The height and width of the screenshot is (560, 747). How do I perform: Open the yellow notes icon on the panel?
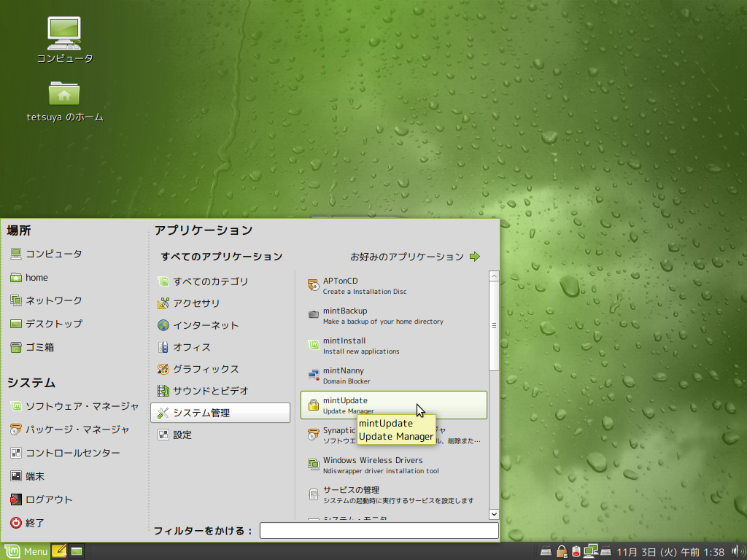[x=59, y=551]
